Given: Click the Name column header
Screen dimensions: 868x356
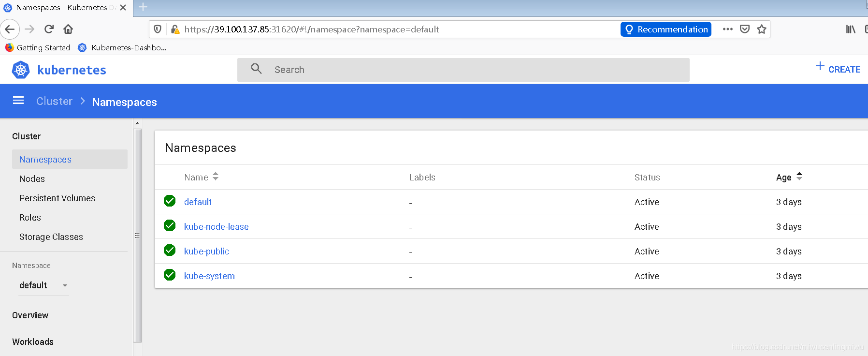Looking at the screenshot, I should (x=196, y=178).
